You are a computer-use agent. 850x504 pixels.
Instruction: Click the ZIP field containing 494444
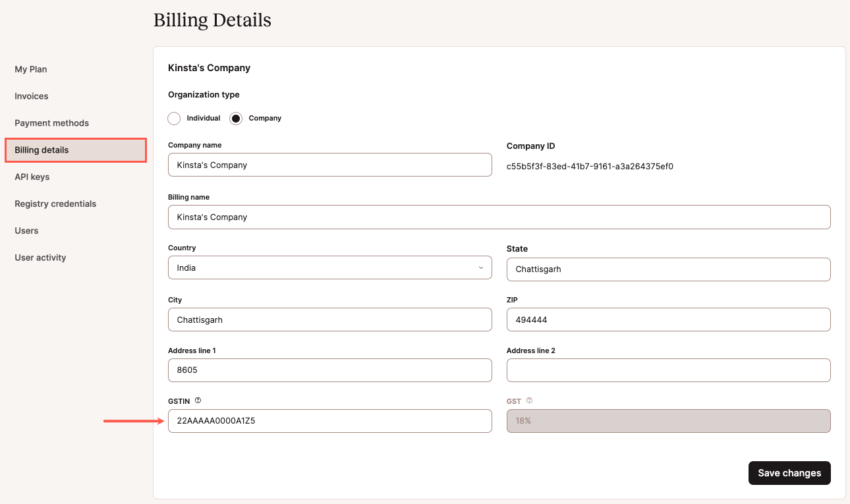pyautogui.click(x=668, y=320)
